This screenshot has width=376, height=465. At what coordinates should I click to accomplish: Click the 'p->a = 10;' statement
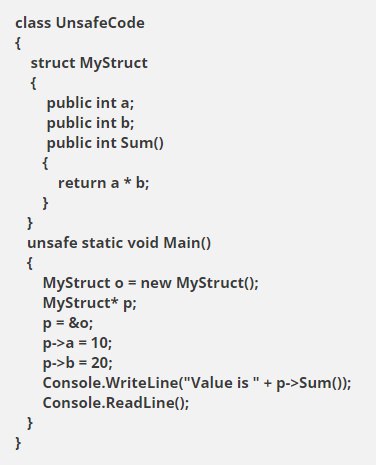click(x=77, y=343)
